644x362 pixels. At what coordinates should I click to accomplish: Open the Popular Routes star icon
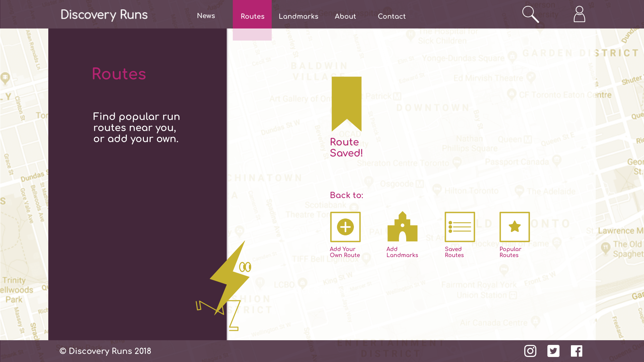[515, 227]
